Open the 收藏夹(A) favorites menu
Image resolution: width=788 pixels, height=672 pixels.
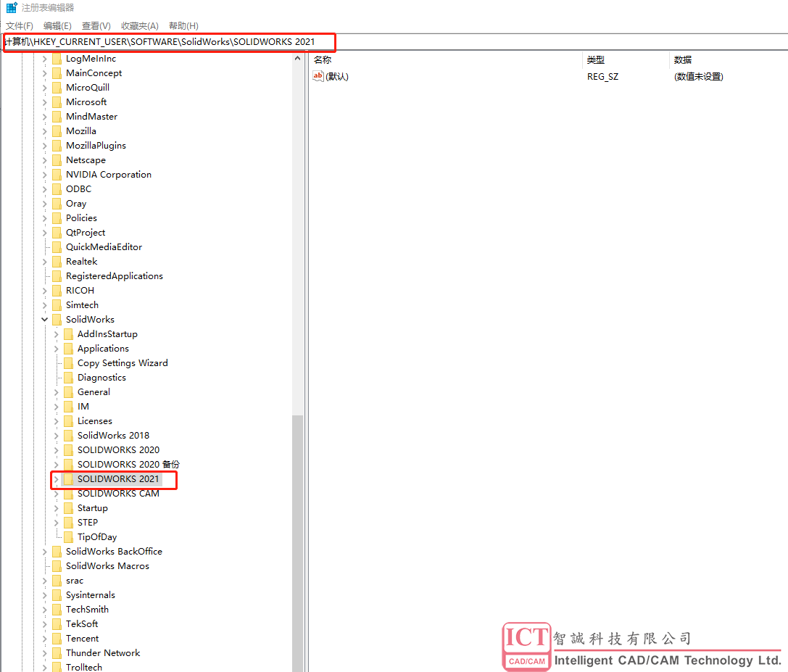[141, 26]
